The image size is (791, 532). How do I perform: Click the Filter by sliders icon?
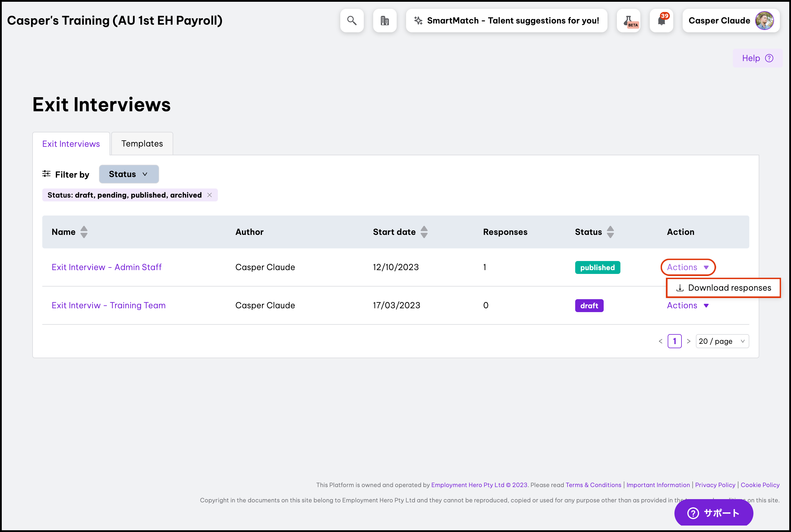[46, 174]
